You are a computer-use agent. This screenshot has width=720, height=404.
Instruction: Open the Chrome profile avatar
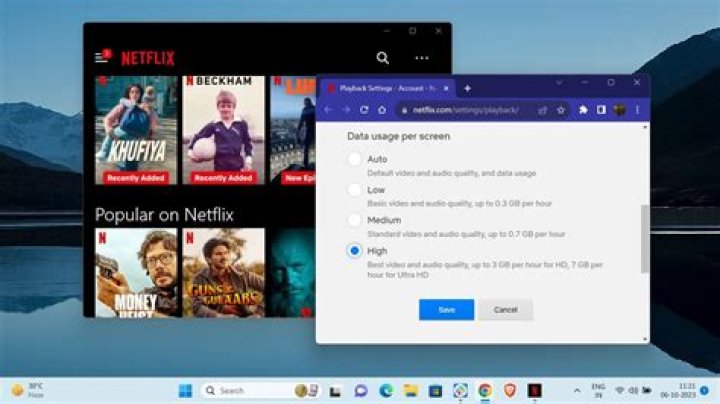619,110
